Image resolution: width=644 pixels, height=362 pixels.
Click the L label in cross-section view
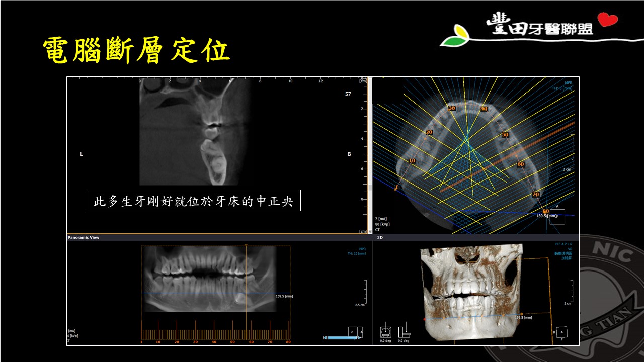pyautogui.click(x=82, y=154)
